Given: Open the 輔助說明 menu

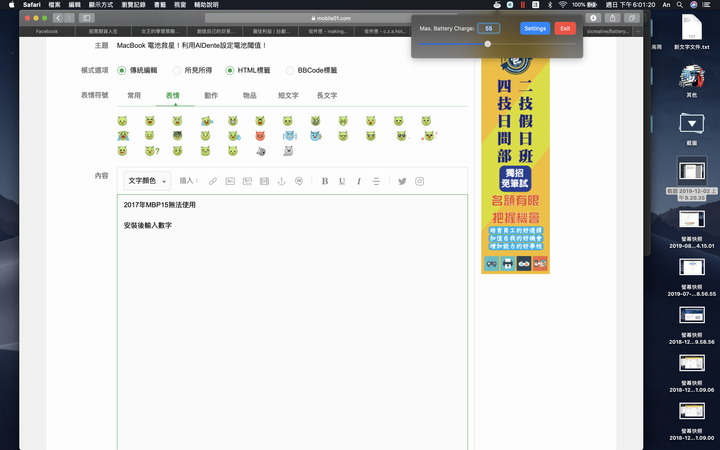Looking at the screenshot, I should [x=206, y=5].
